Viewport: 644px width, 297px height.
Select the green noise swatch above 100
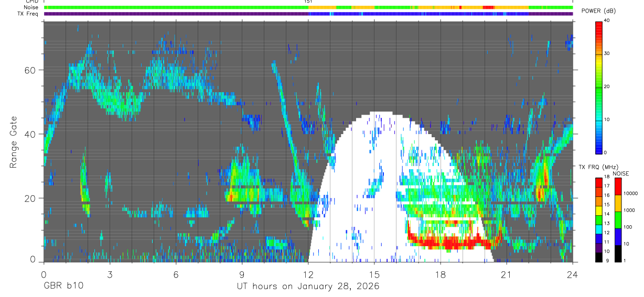[618, 220]
